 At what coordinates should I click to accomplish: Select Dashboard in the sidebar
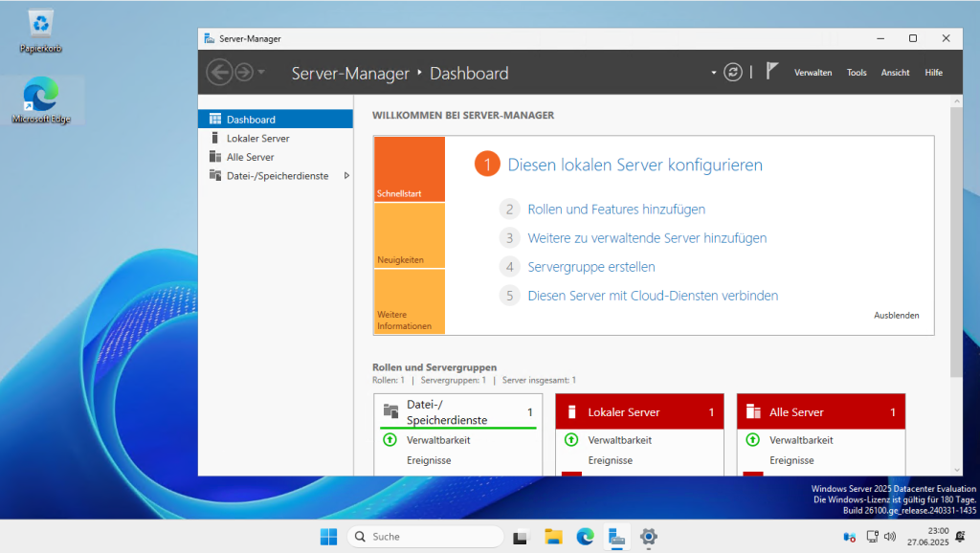pos(276,120)
